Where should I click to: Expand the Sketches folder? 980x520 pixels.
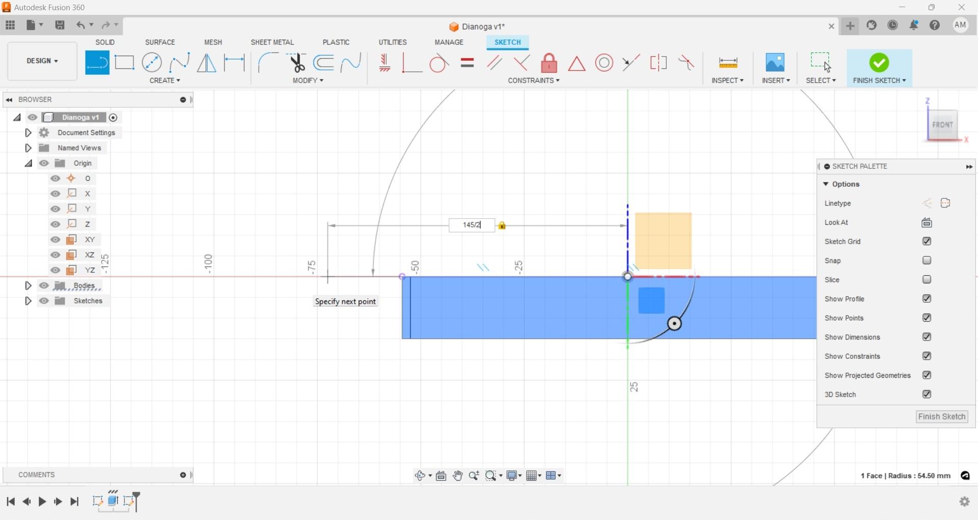[28, 301]
